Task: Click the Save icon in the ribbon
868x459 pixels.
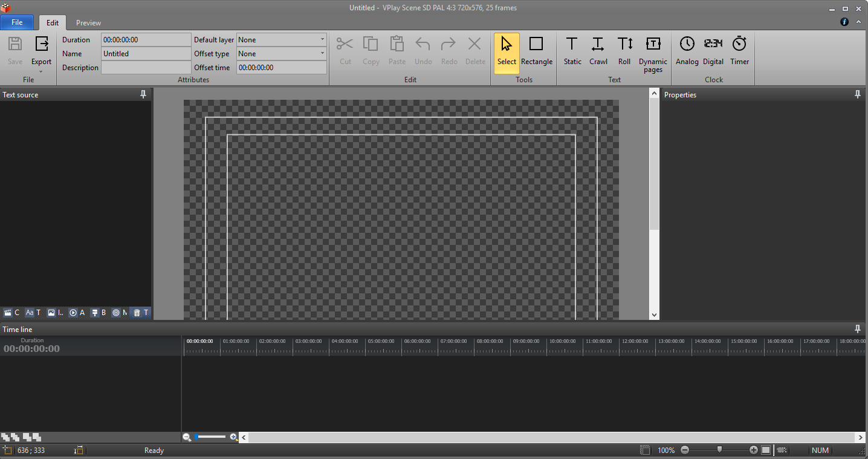Action: coord(15,50)
